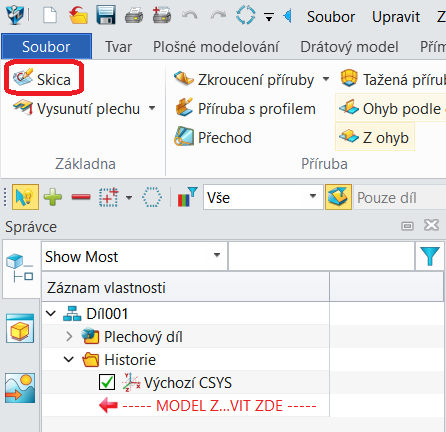446x432 pixels.
Task: Open selection box dropdown arrow
Action: coord(129,197)
